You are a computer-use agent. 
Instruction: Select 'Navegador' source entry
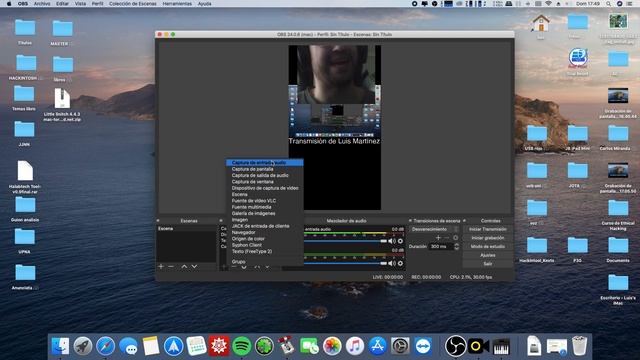pyautogui.click(x=264, y=232)
